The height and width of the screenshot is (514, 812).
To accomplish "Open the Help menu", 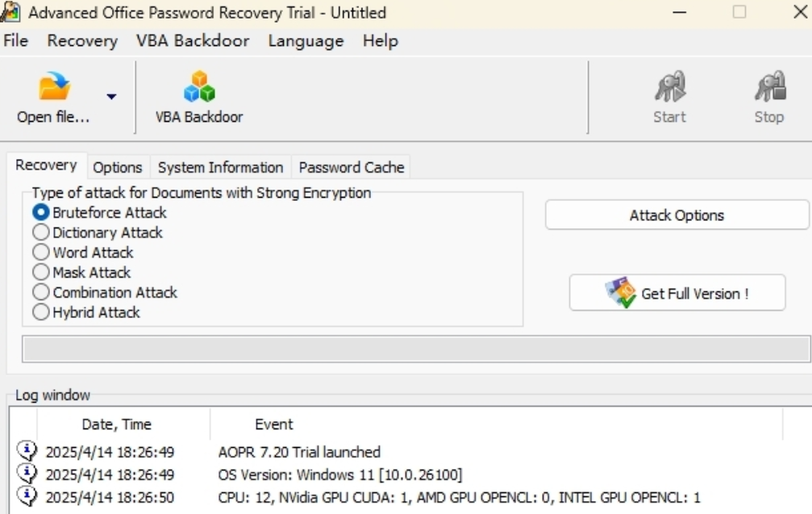I will (x=380, y=40).
